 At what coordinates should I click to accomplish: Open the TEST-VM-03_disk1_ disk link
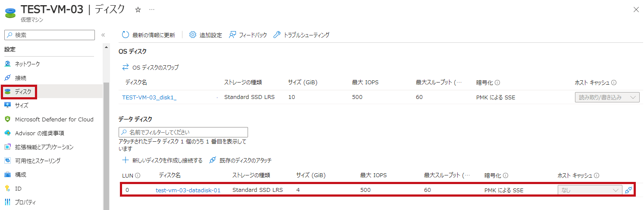[149, 97]
